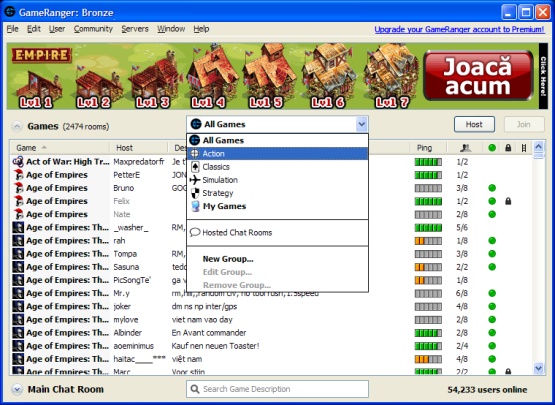Click ping bar in Maxpredatorfr row
555x405 pixels.
[x=428, y=162]
